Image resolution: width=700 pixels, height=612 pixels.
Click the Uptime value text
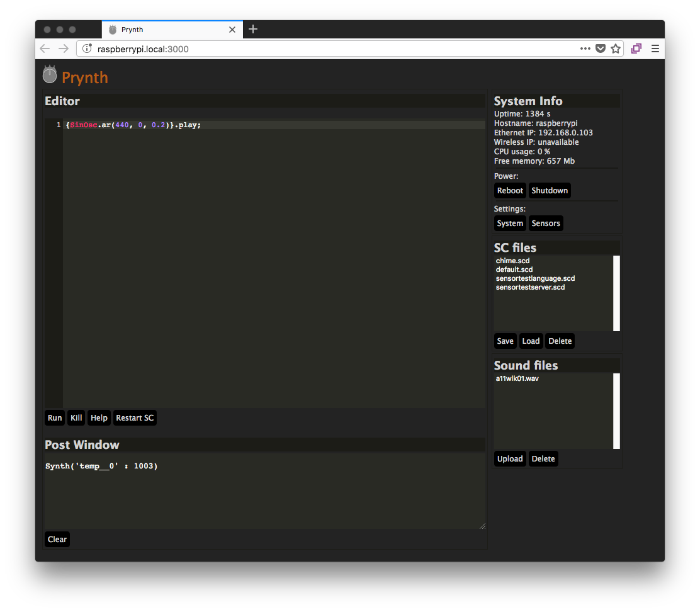click(522, 114)
